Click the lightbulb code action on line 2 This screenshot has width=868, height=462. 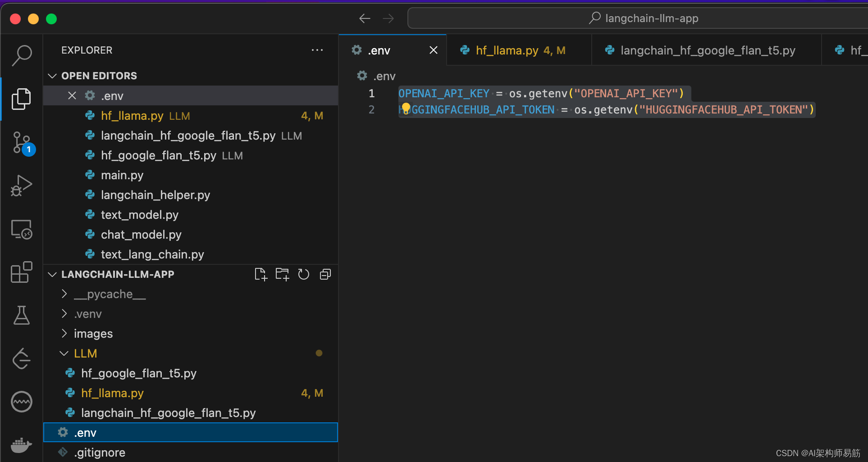[406, 108]
